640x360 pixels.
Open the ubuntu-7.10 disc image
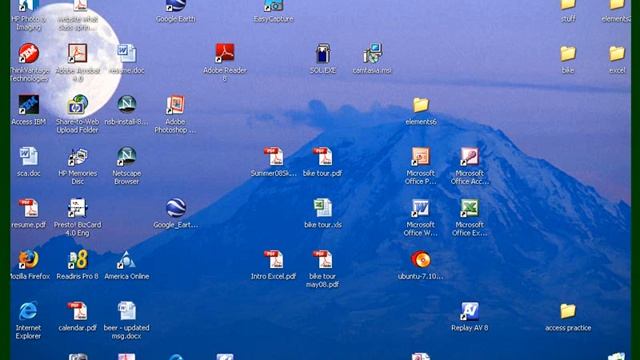(x=420, y=259)
